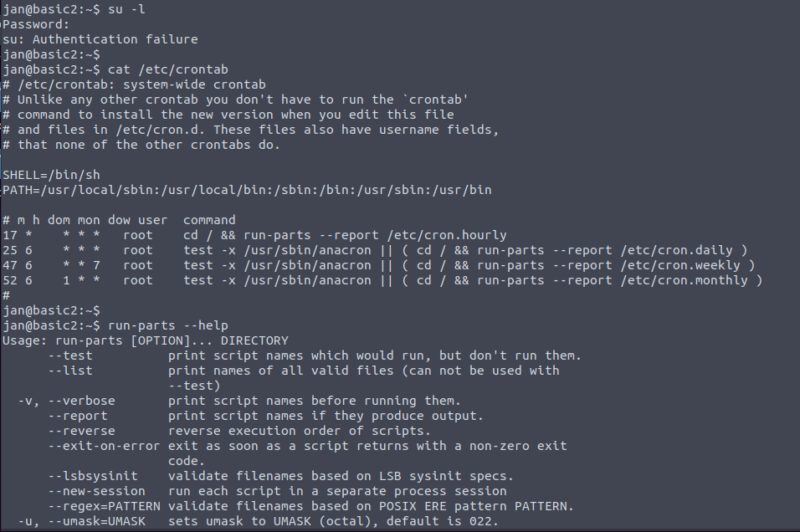Click the 'SHELL=/bin/sh' line
This screenshot has height=532, width=800.
(51, 175)
